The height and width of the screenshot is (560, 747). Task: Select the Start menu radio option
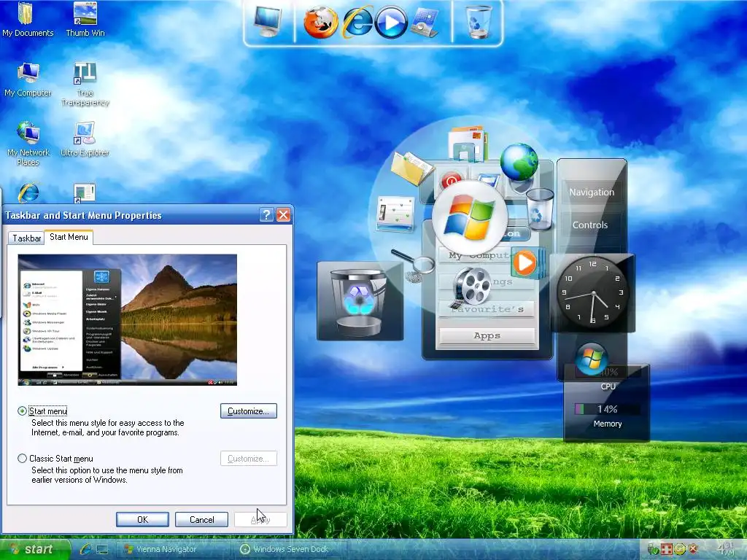coord(22,411)
